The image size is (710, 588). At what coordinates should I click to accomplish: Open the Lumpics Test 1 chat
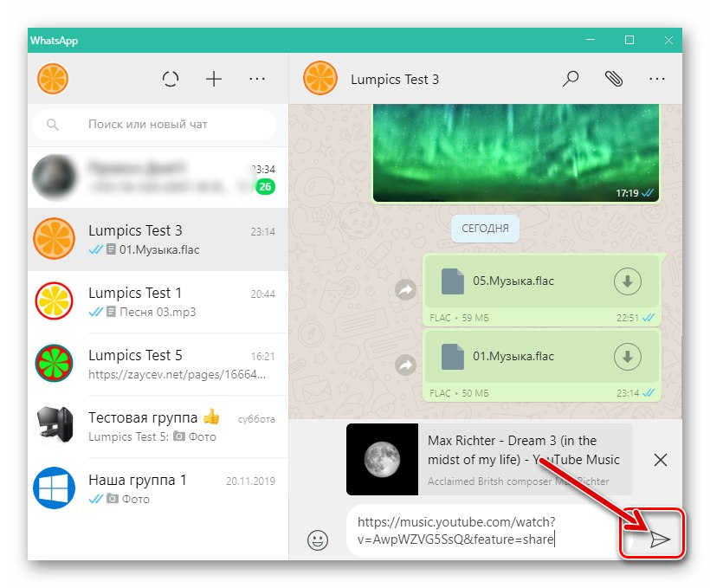[158, 301]
